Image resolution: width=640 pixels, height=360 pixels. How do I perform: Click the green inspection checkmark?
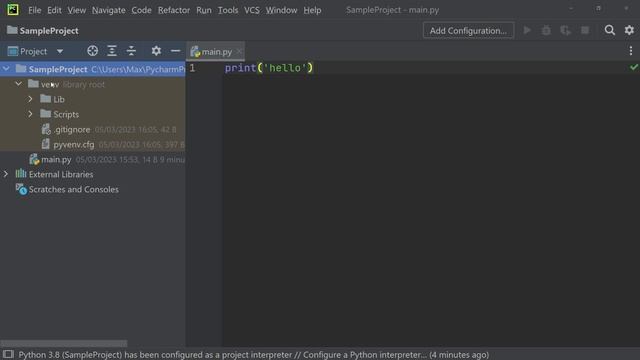(633, 67)
